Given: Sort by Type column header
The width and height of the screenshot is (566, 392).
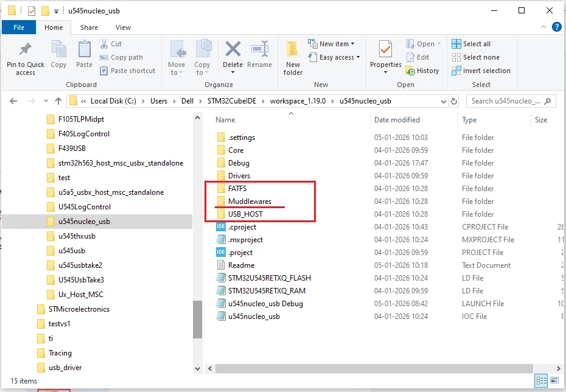Looking at the screenshot, I should [x=469, y=120].
